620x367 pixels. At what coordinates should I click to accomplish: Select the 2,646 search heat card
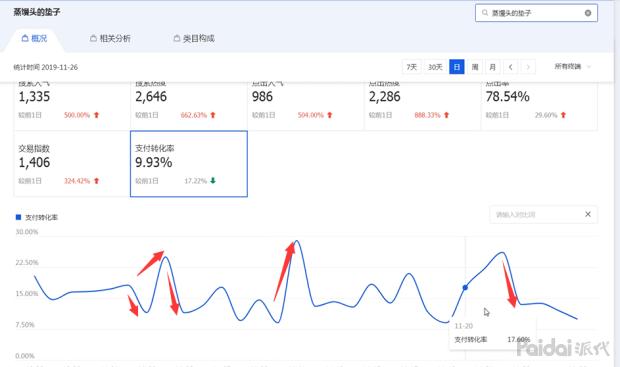(189, 106)
